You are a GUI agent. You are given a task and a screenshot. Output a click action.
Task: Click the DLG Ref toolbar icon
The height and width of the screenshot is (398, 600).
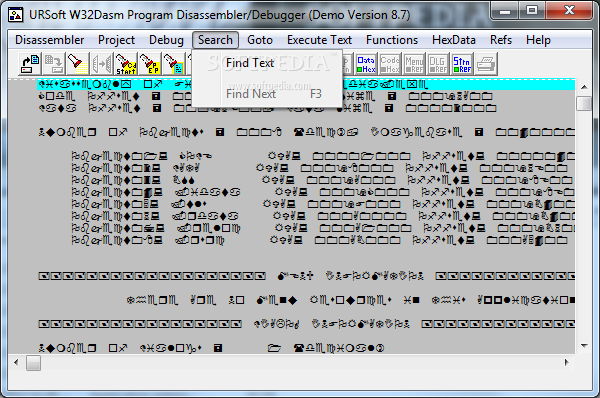coord(438,64)
